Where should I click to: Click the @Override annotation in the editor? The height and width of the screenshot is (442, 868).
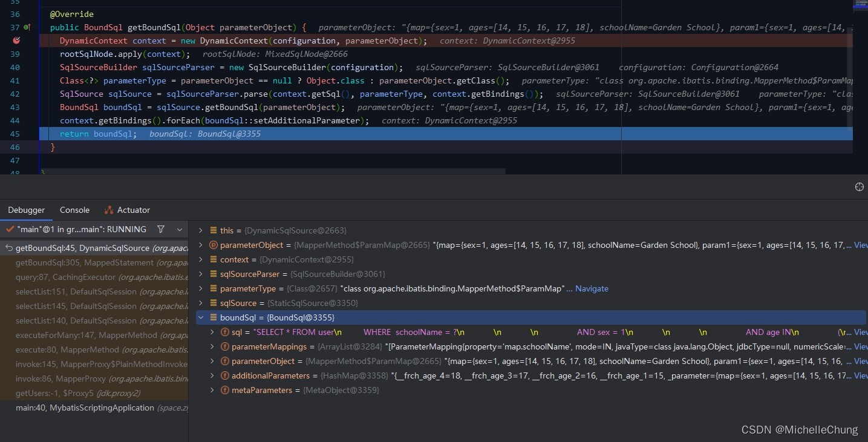pyautogui.click(x=72, y=14)
